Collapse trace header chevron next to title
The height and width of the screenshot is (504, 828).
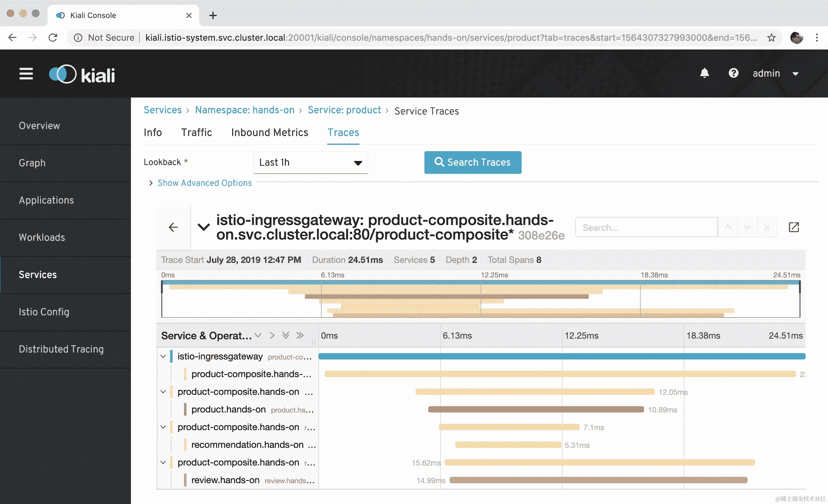click(x=204, y=228)
